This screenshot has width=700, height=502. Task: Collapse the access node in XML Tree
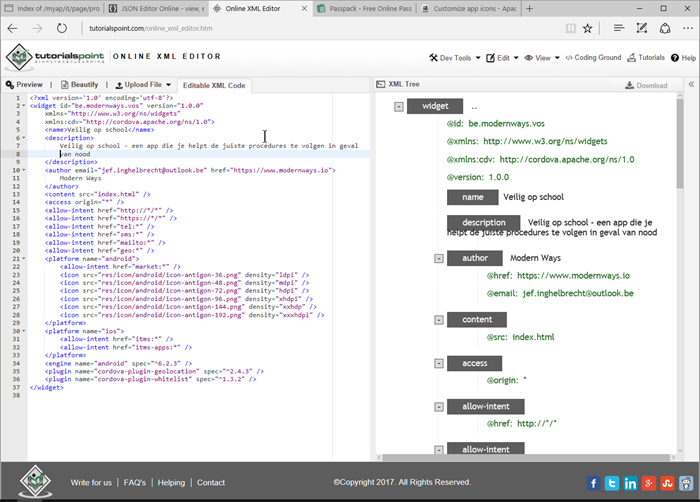pos(439,364)
